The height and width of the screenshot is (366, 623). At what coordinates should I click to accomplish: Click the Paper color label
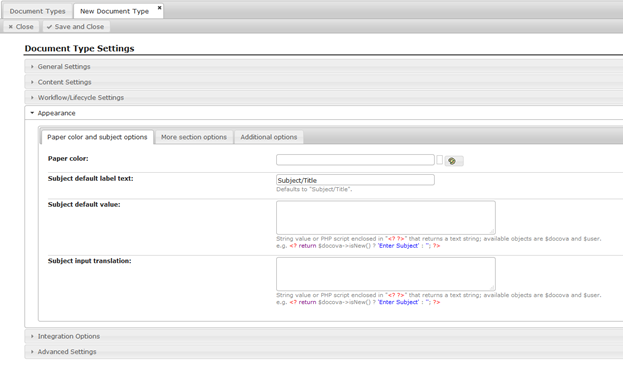pos(68,159)
